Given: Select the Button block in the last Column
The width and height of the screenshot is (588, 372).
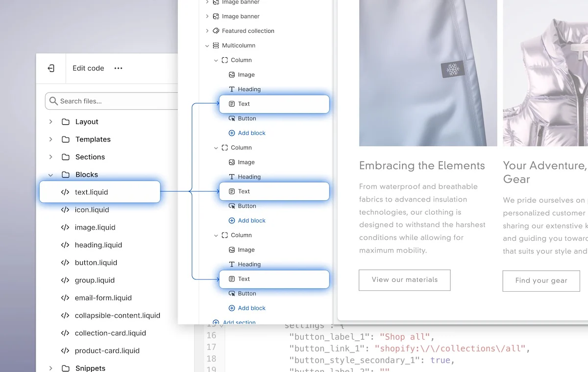Looking at the screenshot, I should click(246, 294).
